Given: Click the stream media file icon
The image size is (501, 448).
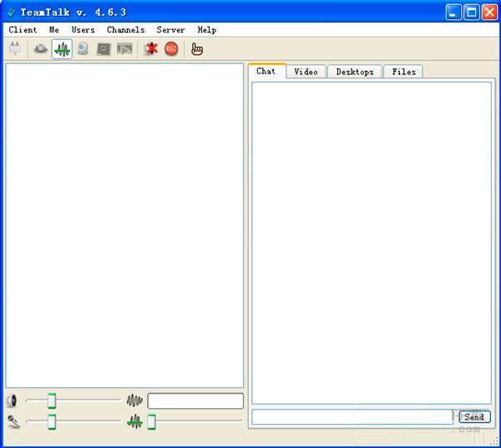Looking at the screenshot, I should 124,49.
